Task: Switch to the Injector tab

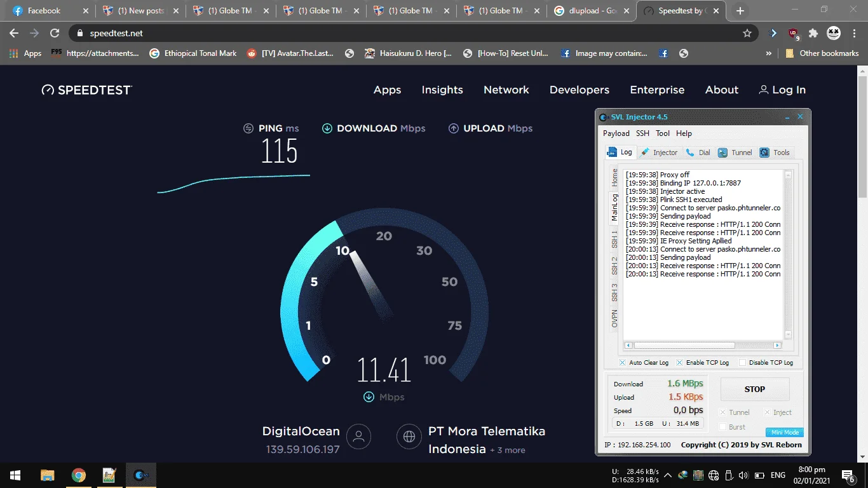Action: (x=660, y=152)
